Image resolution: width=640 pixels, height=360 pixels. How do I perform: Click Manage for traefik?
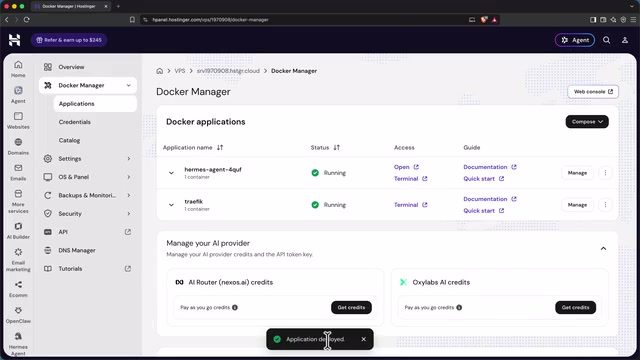point(577,204)
